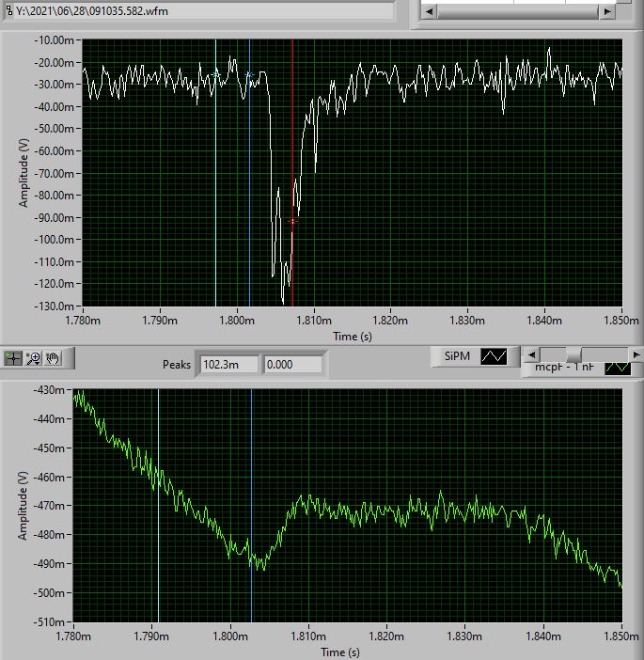The width and height of the screenshot is (644, 660).
Task: Click the file path field showing 091035.582.wfm
Action: tap(204, 11)
